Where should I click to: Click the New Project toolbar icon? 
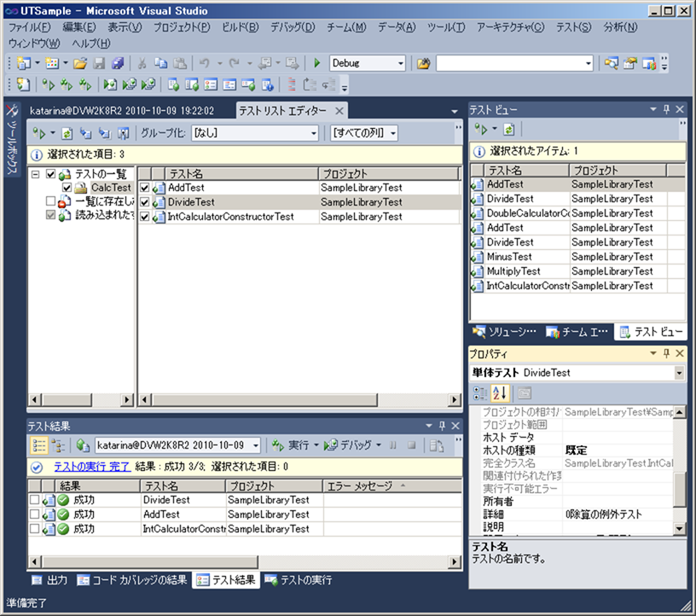click(x=24, y=63)
